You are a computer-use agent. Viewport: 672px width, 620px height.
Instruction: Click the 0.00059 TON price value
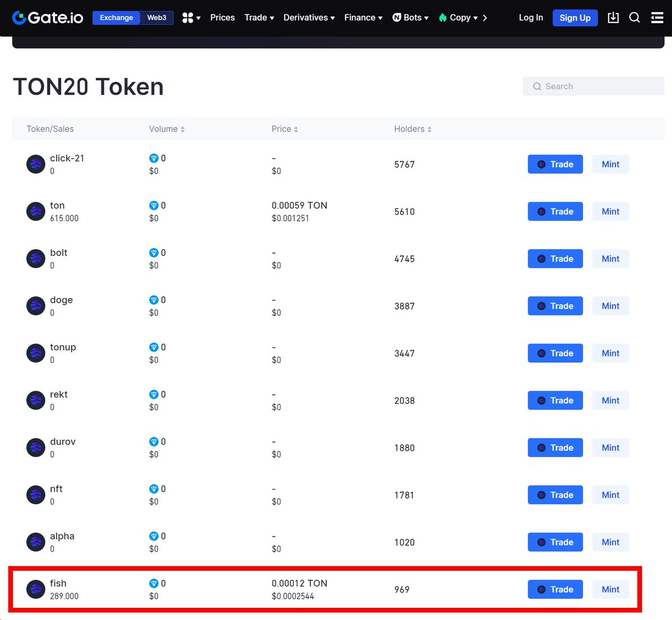coord(300,206)
